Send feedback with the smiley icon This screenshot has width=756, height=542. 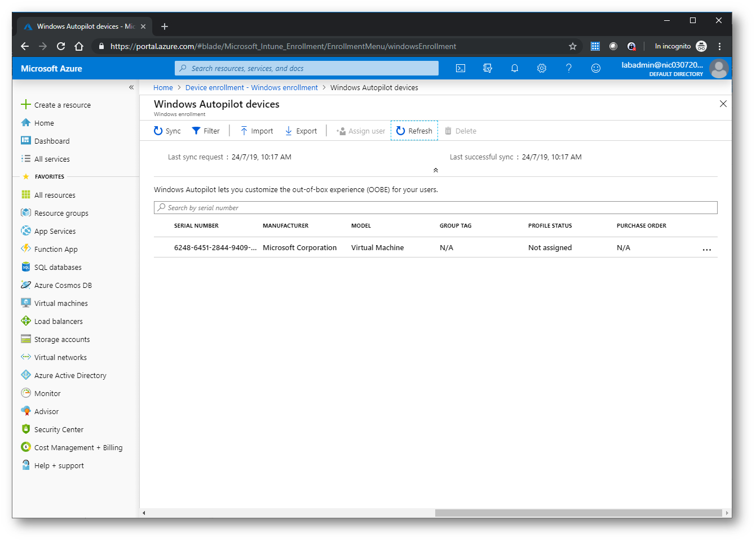(x=596, y=68)
